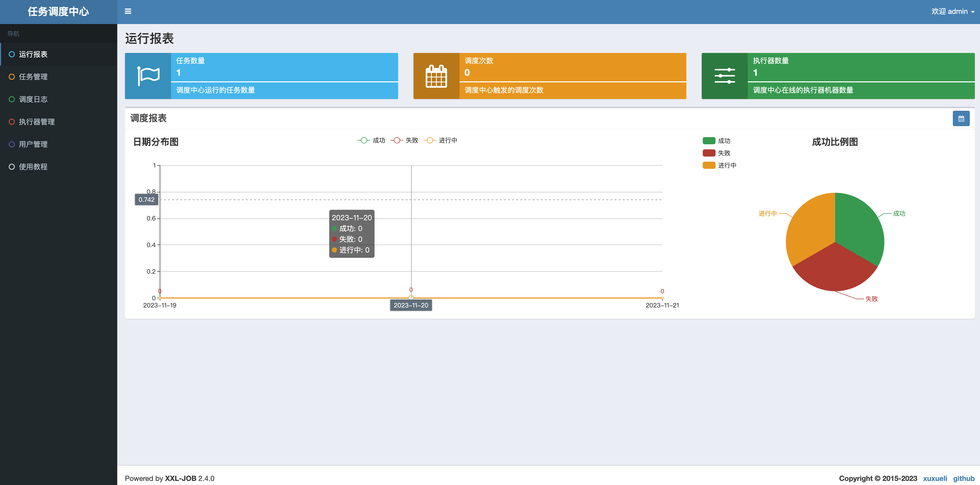Open 用户管理 in the sidebar
This screenshot has height=485, width=980.
34,144
